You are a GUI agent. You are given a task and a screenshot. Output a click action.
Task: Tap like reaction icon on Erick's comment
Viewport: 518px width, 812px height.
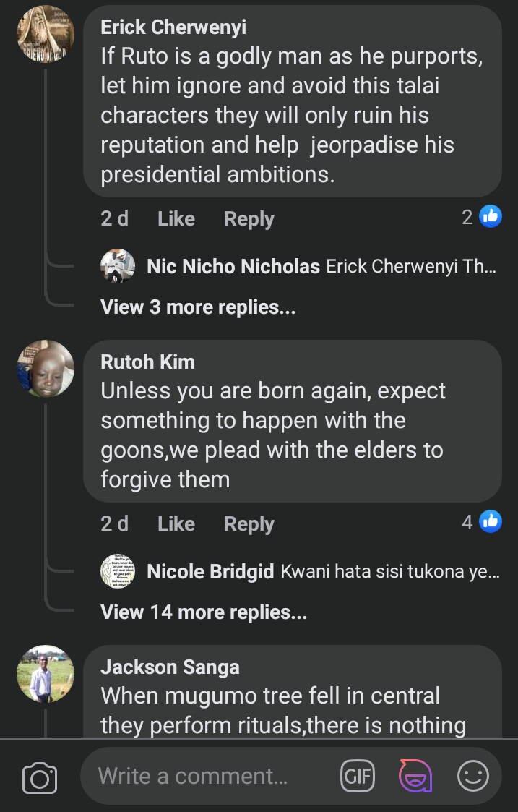[491, 216]
